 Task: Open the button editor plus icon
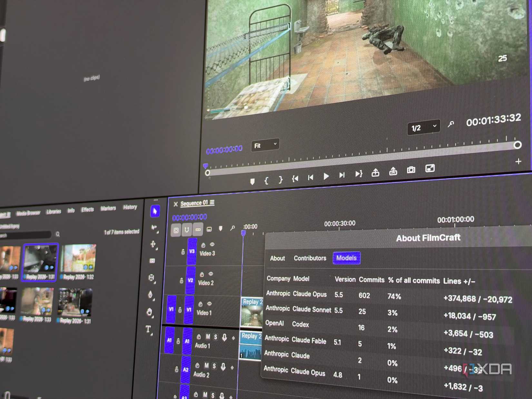(518, 161)
